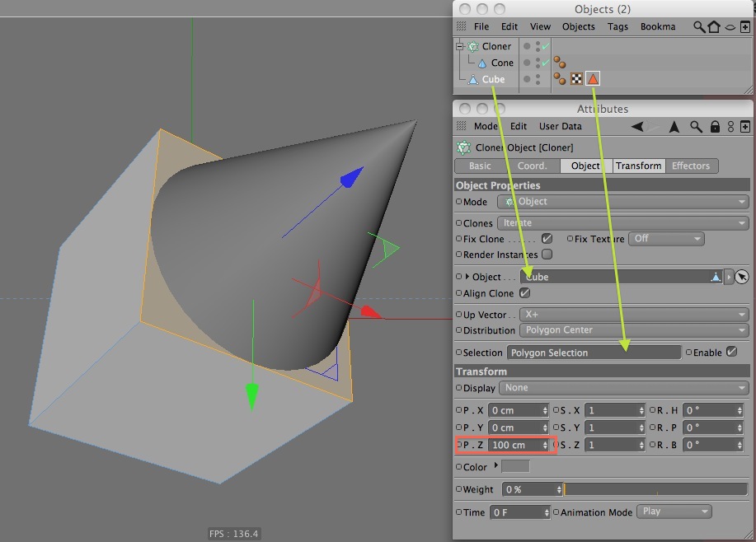Click the lock icon in Attributes panel
The image size is (756, 542).
(715, 126)
